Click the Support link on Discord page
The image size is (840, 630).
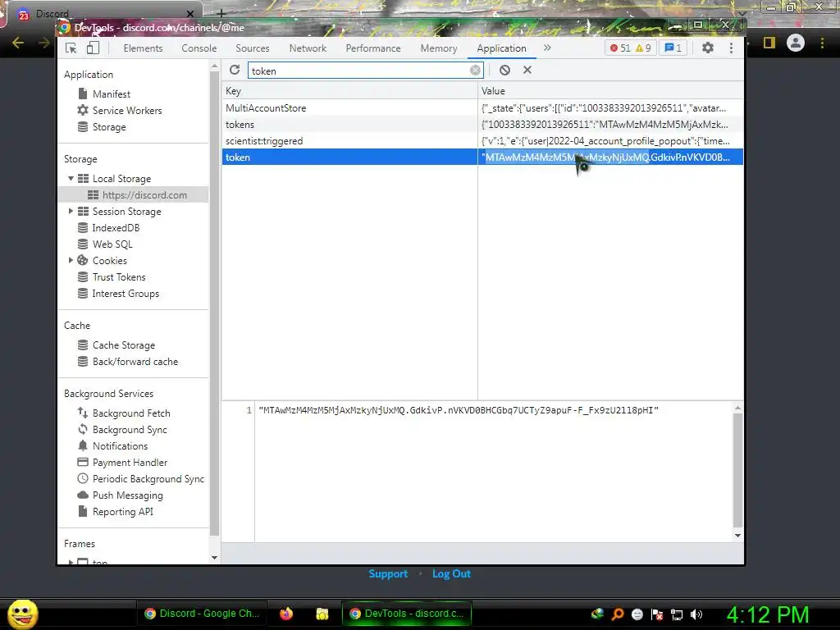(x=388, y=573)
